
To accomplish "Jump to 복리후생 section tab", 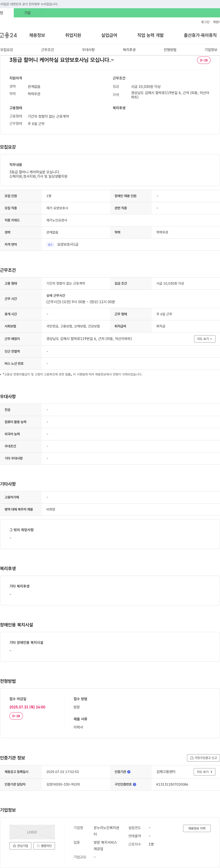I will tap(129, 49).
